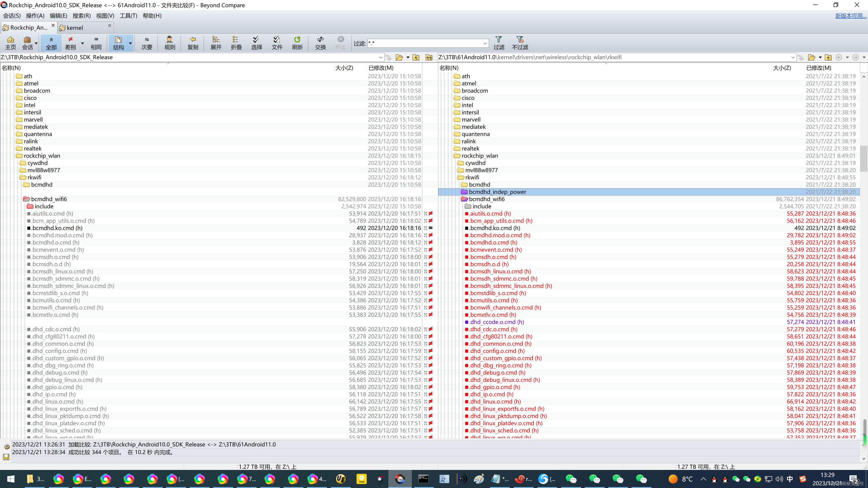Open the 过滤 file filter dropdown

click(485, 43)
